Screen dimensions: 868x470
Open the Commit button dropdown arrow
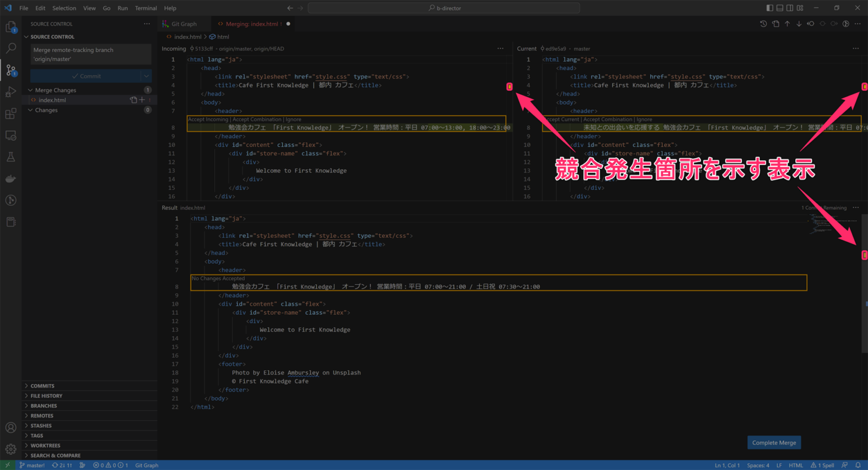[146, 76]
